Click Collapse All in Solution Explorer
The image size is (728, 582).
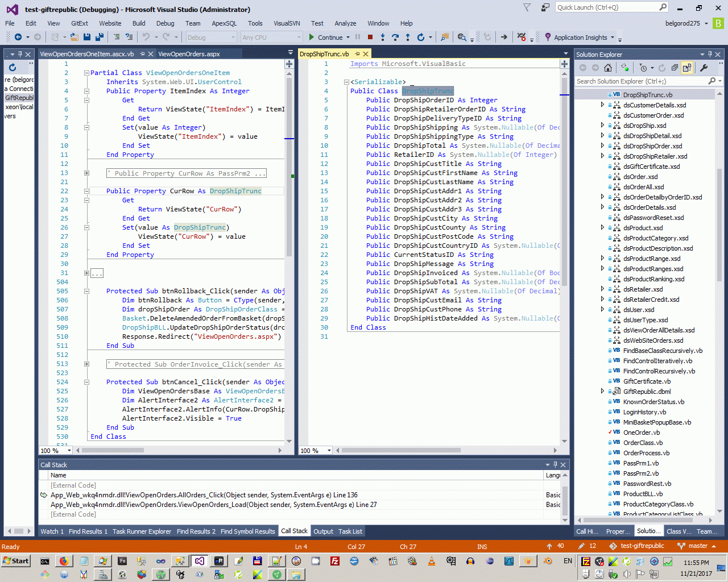(675, 68)
